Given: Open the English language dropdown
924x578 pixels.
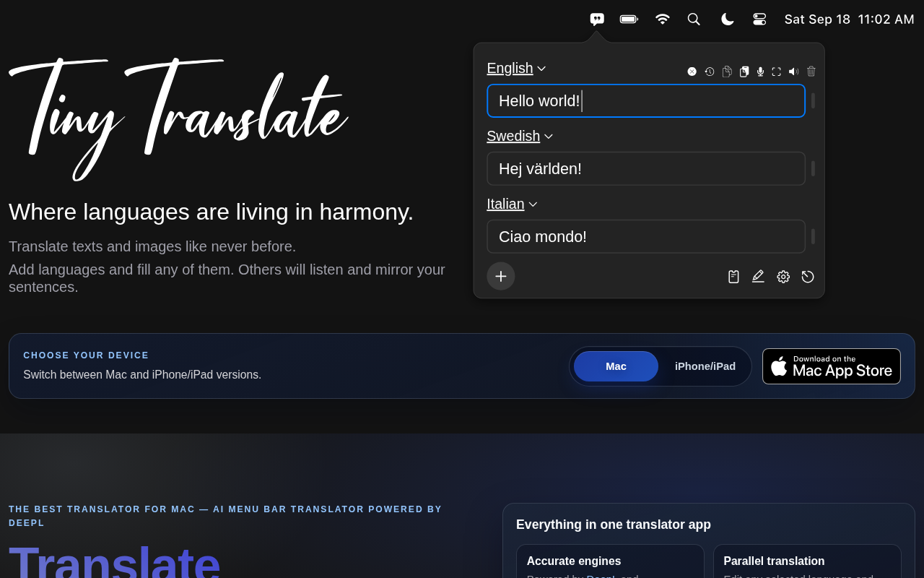Looking at the screenshot, I should 516,69.
